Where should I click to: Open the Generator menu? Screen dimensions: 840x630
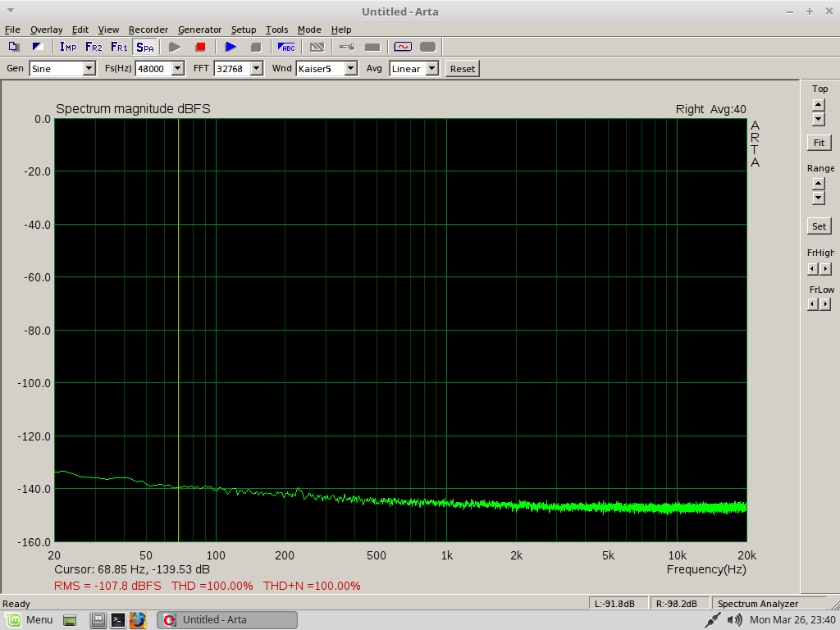(199, 30)
